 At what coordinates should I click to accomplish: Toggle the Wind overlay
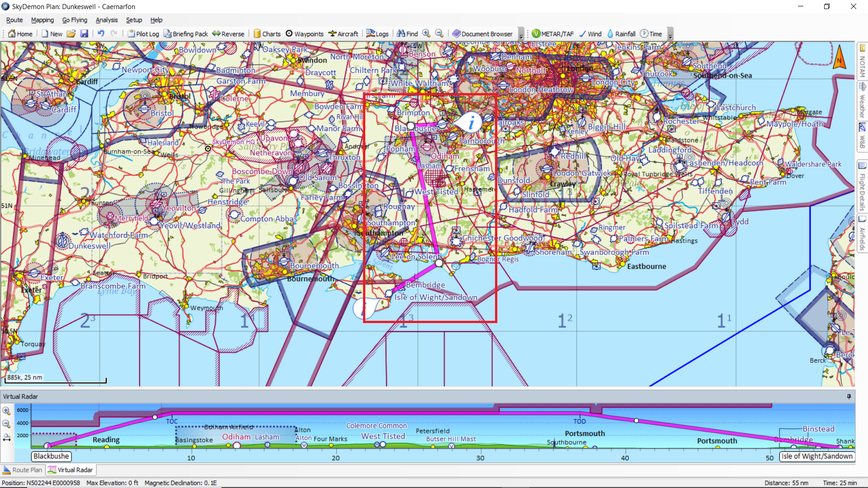pos(590,34)
